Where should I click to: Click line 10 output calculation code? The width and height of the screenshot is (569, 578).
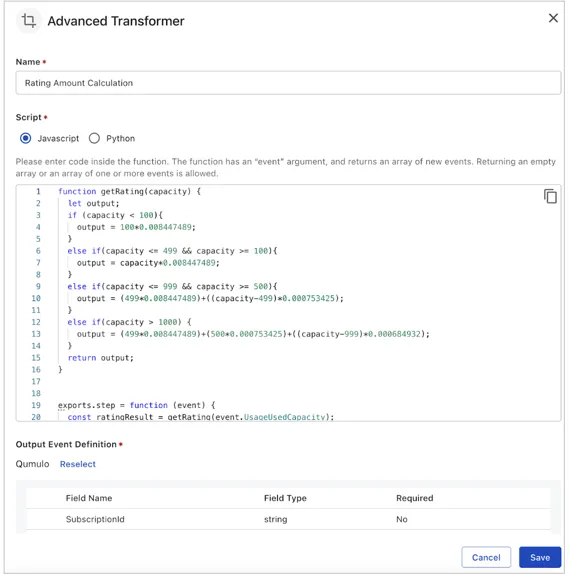(210, 298)
